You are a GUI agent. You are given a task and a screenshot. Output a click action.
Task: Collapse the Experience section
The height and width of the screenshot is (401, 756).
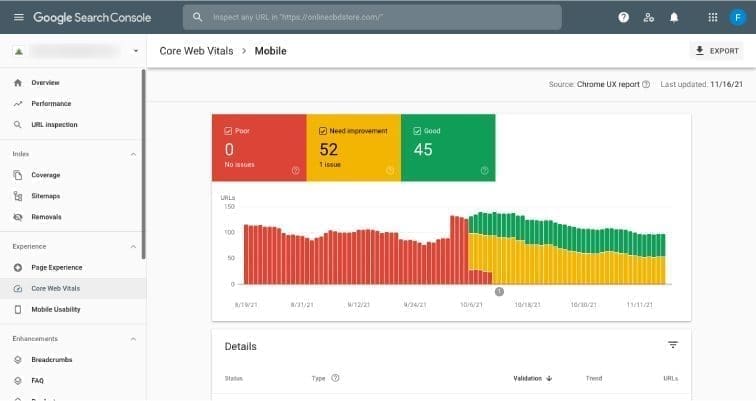[134, 246]
